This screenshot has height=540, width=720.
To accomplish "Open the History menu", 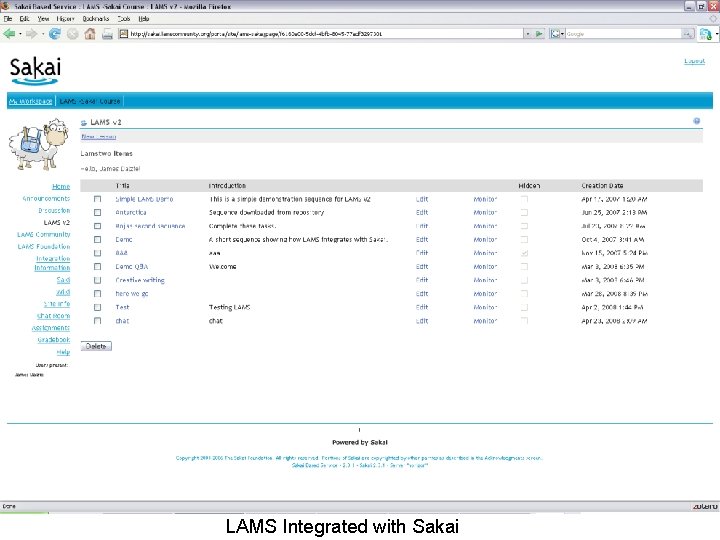I will 65,19.
